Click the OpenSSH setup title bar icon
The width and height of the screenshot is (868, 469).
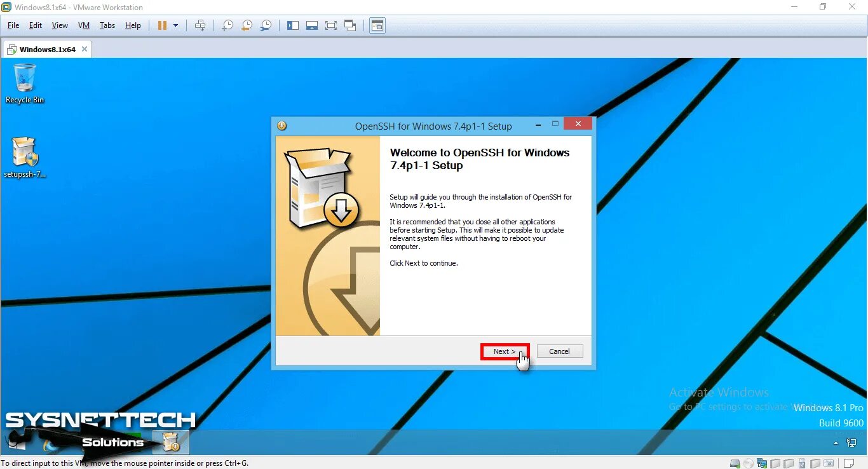282,126
